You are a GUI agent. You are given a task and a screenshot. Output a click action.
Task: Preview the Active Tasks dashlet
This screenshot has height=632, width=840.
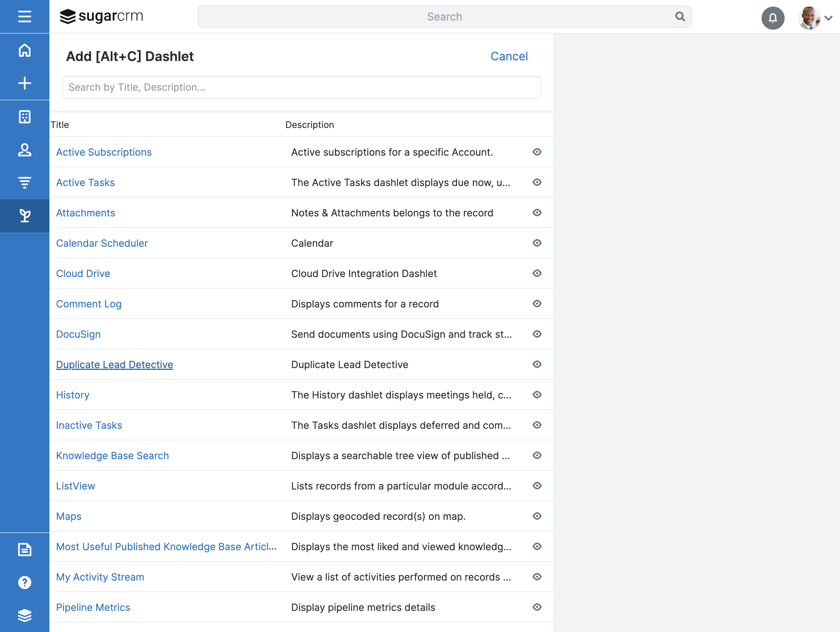click(537, 182)
